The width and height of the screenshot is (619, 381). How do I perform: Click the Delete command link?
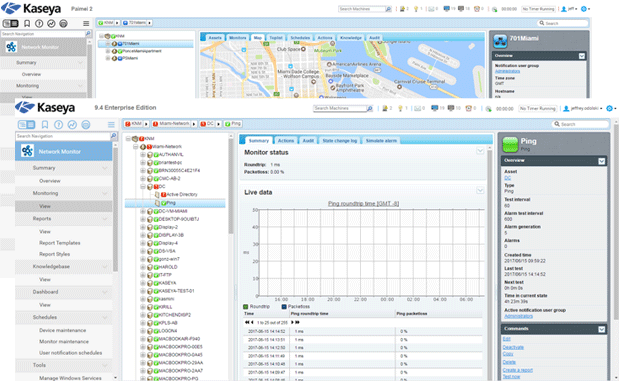(509, 362)
